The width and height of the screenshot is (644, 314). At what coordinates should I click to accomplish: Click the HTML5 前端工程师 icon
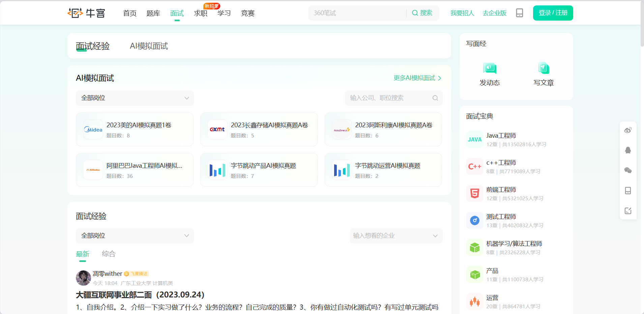tap(475, 193)
